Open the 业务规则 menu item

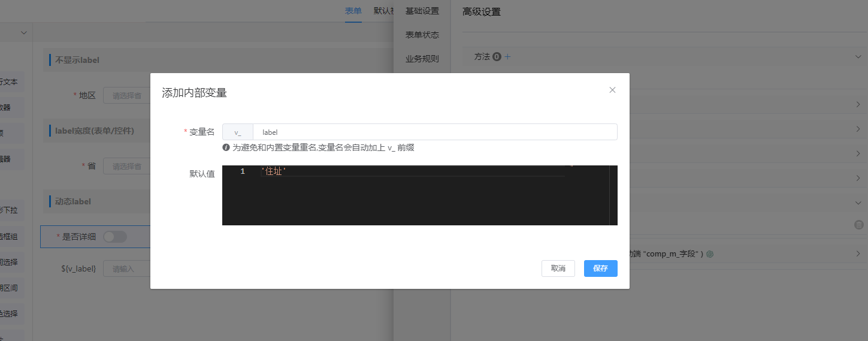click(422, 59)
